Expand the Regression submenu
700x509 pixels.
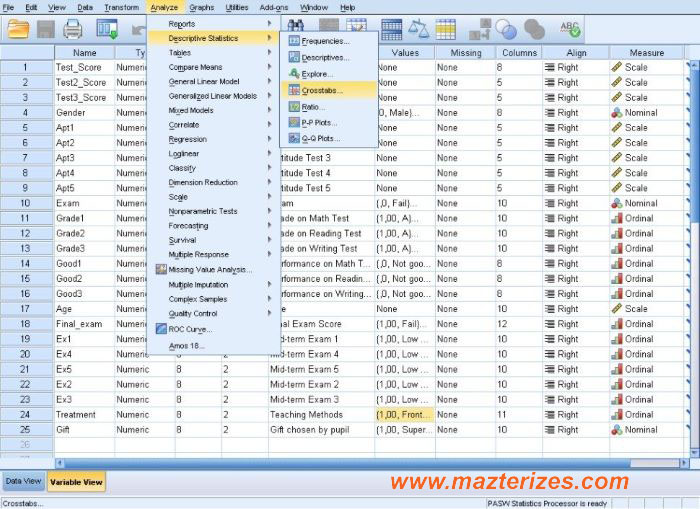tap(213, 139)
